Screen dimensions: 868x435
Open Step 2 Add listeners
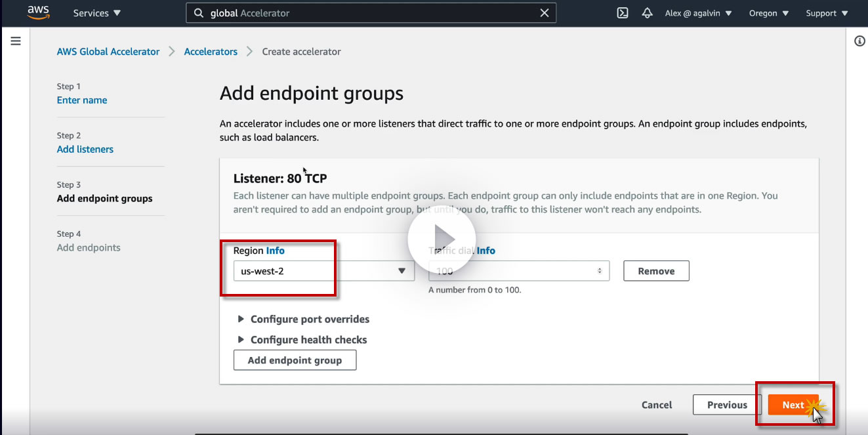coord(85,150)
